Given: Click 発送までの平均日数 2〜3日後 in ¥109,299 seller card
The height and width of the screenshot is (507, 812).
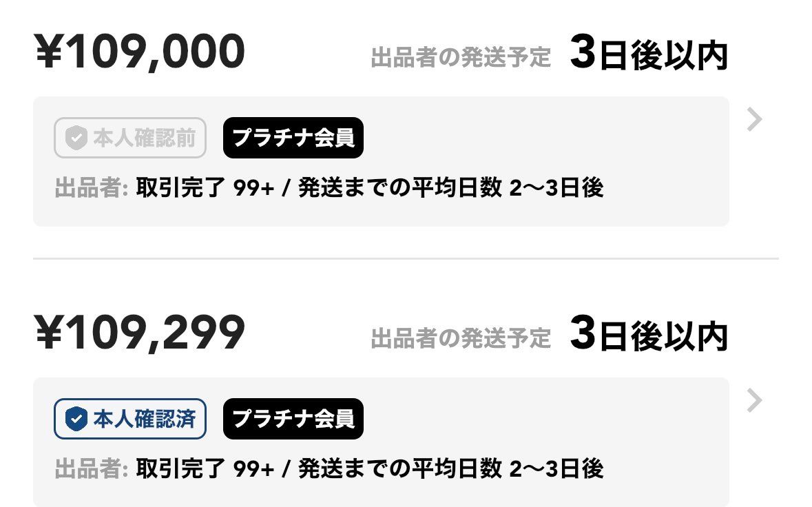Looking at the screenshot, I should 450,469.
